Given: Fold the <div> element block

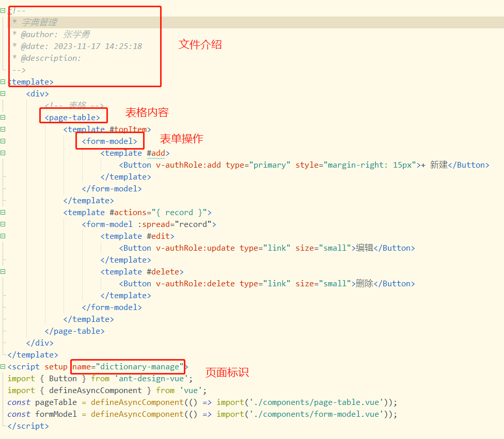Looking at the screenshot, I should tap(3, 93).
